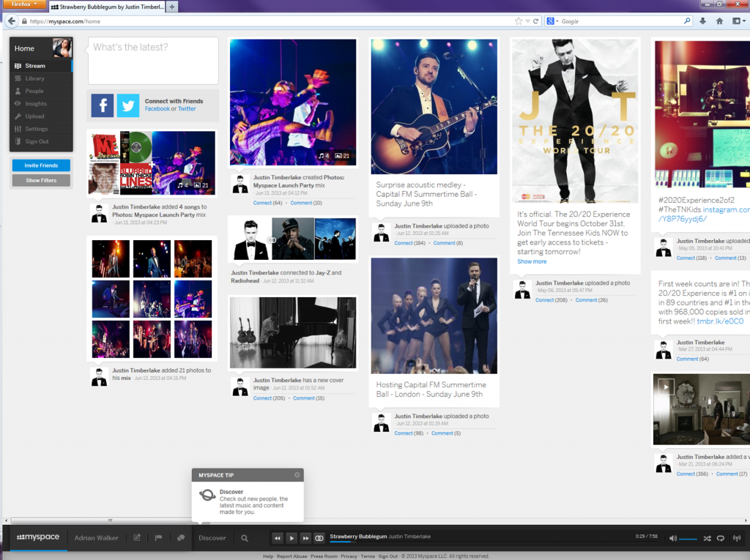Open the Firefox menu dropdown
The height and width of the screenshot is (560, 750).
[25, 4]
